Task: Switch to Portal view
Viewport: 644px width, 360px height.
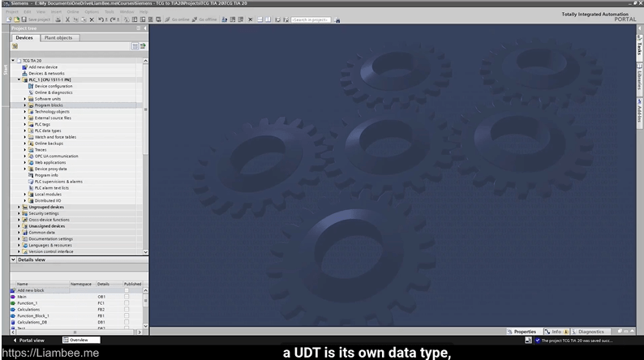Action: (x=28, y=341)
